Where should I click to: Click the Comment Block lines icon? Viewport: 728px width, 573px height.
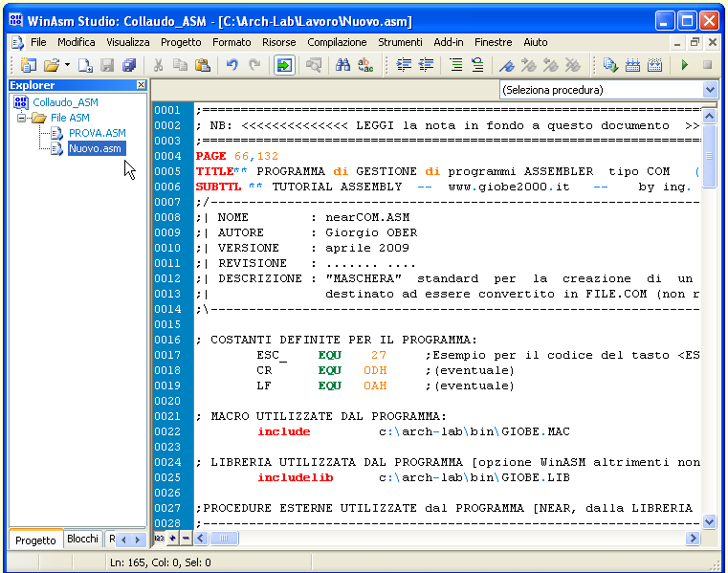point(456,65)
